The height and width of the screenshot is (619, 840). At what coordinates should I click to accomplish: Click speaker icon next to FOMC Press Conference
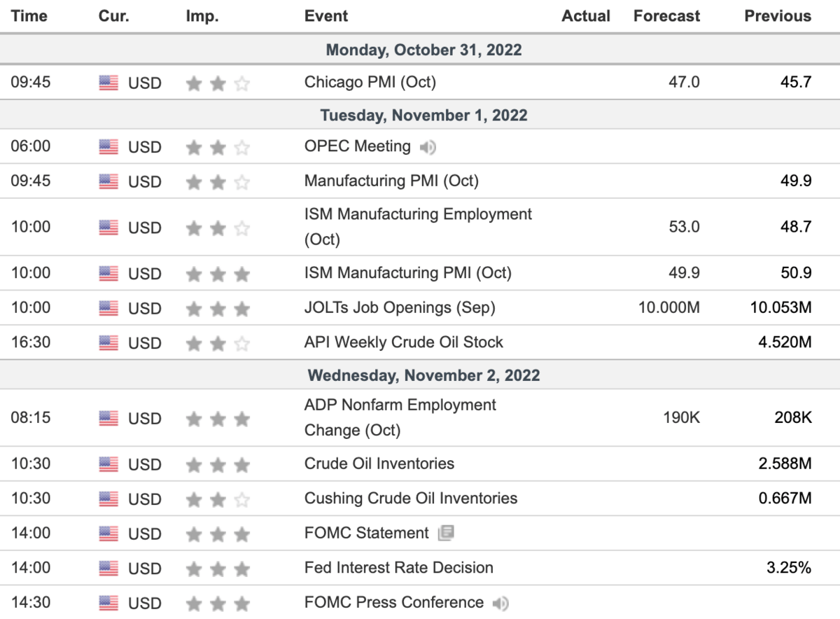(x=500, y=603)
